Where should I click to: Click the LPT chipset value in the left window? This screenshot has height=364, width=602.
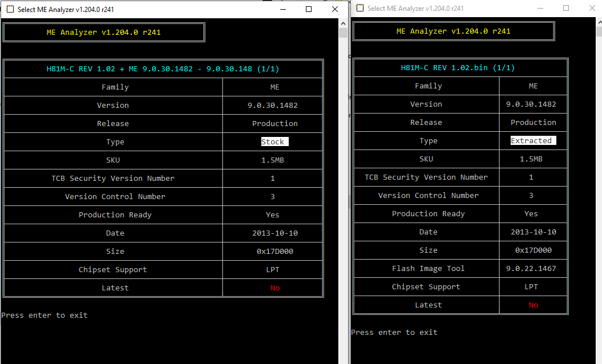pyautogui.click(x=273, y=269)
